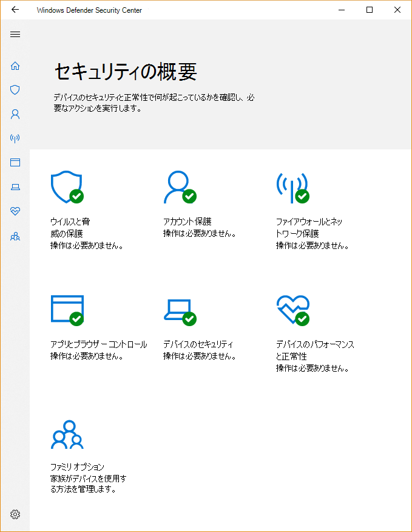Click the ファミリ オプション tile label
The image size is (412, 532).
[77, 466]
